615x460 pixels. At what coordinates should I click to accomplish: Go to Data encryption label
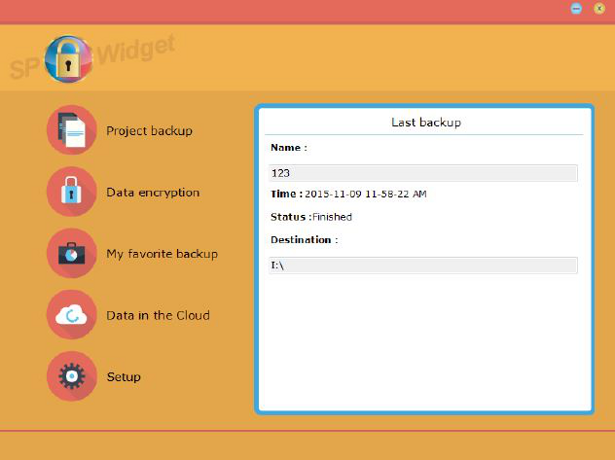153,193
